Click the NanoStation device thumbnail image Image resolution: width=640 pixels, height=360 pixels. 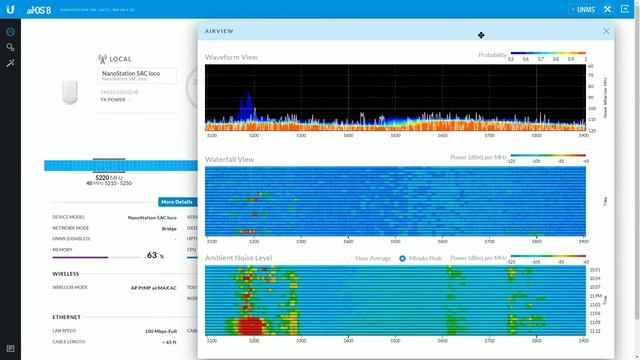coord(70,92)
